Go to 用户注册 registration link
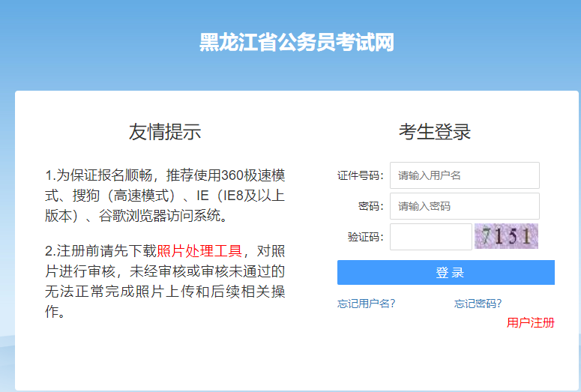 click(530, 322)
